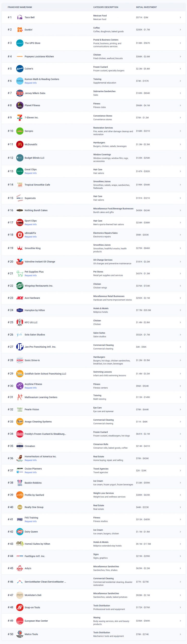Expand the Culver's row chevron arrow
Screen dimensions: 187x644
[180, 69]
